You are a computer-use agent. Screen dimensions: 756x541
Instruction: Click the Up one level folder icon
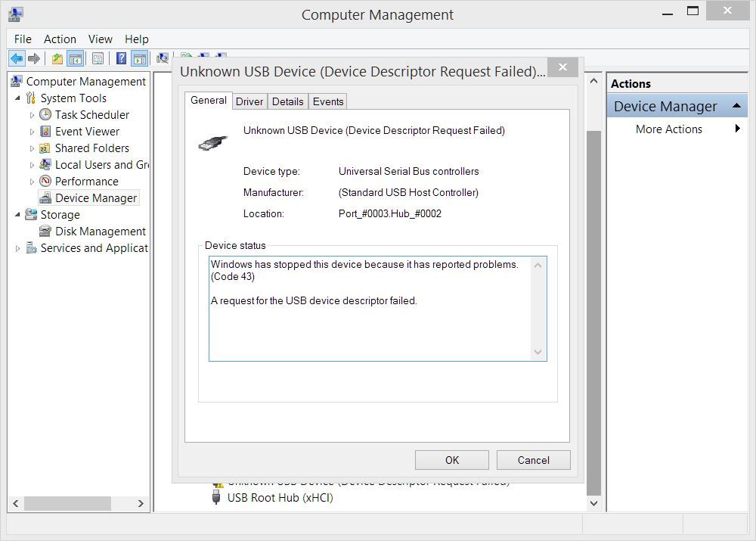pyautogui.click(x=57, y=59)
